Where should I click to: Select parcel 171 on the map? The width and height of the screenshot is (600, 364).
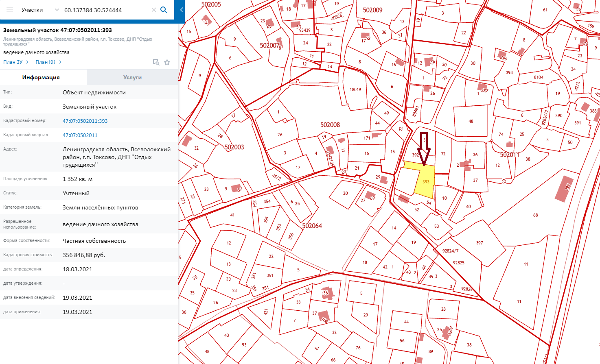[367, 138]
